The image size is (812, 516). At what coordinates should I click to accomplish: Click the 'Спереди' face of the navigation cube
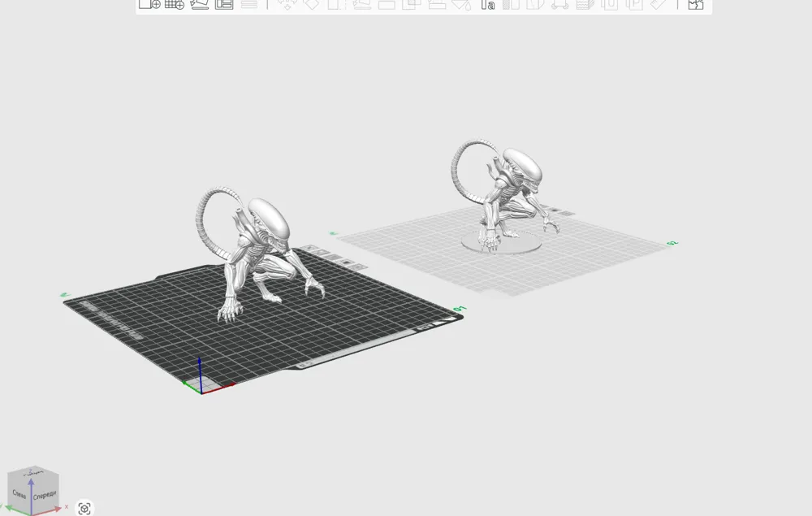(x=44, y=495)
